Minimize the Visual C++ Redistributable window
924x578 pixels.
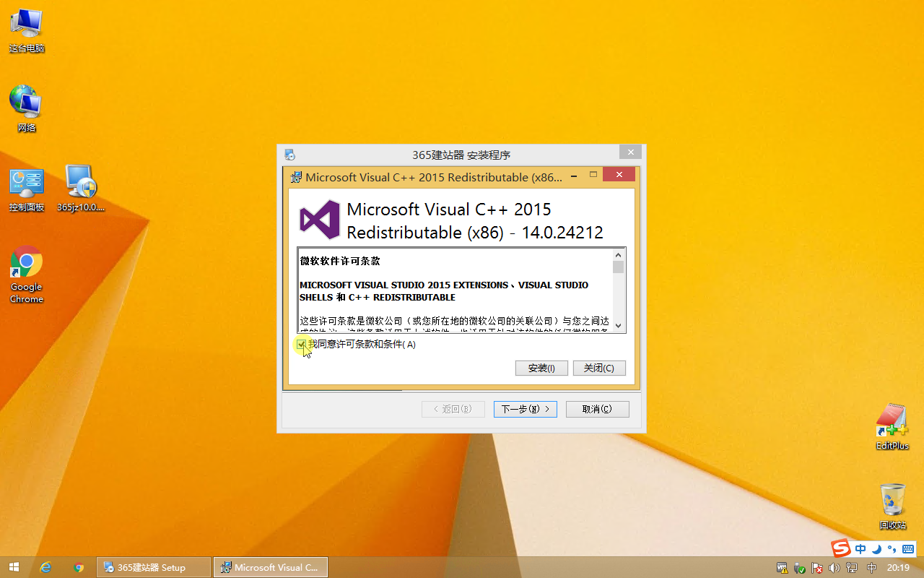(x=573, y=175)
